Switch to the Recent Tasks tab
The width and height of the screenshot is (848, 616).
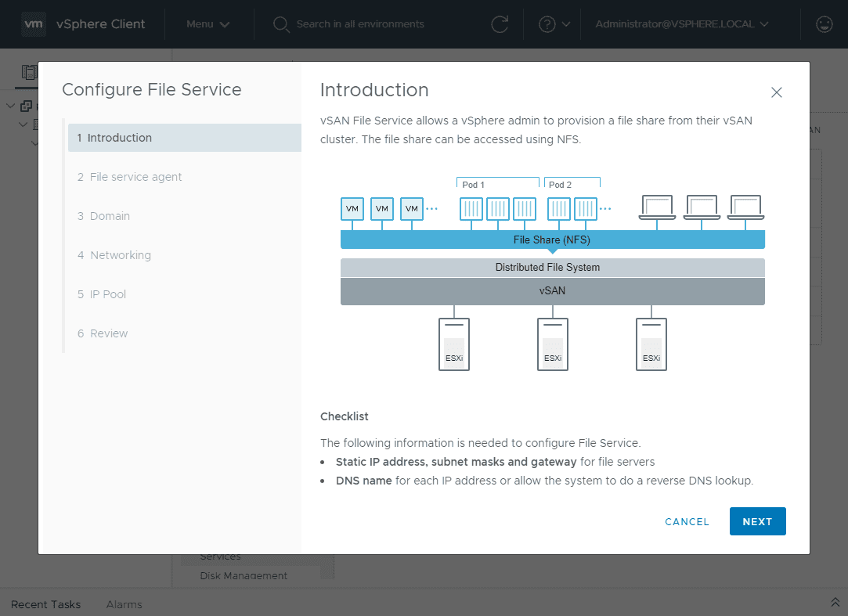pos(45,604)
